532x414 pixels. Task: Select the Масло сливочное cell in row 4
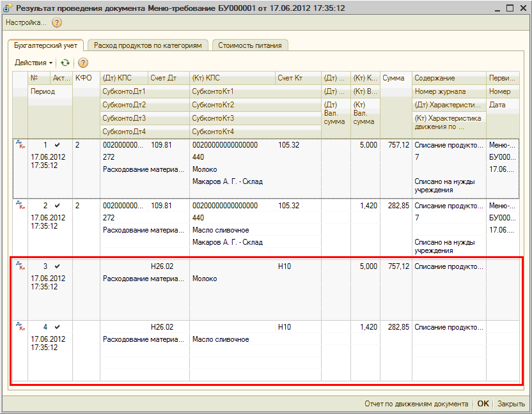point(221,339)
